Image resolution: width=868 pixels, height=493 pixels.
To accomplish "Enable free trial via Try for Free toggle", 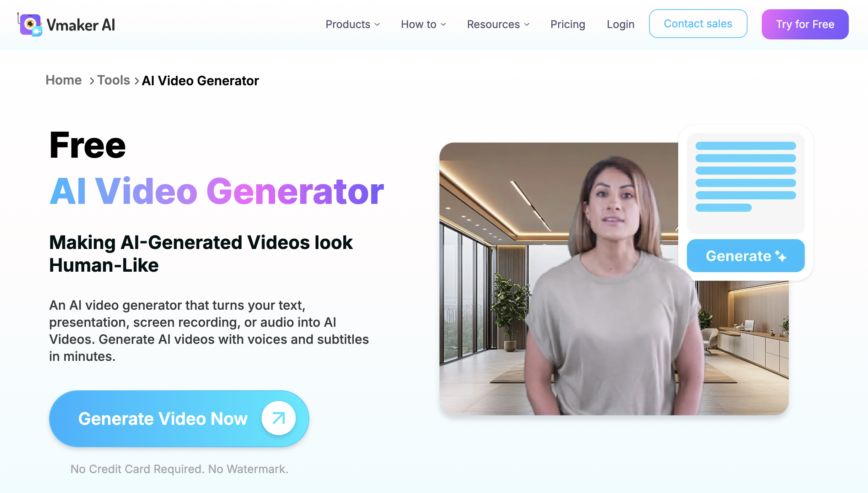I will coord(805,24).
